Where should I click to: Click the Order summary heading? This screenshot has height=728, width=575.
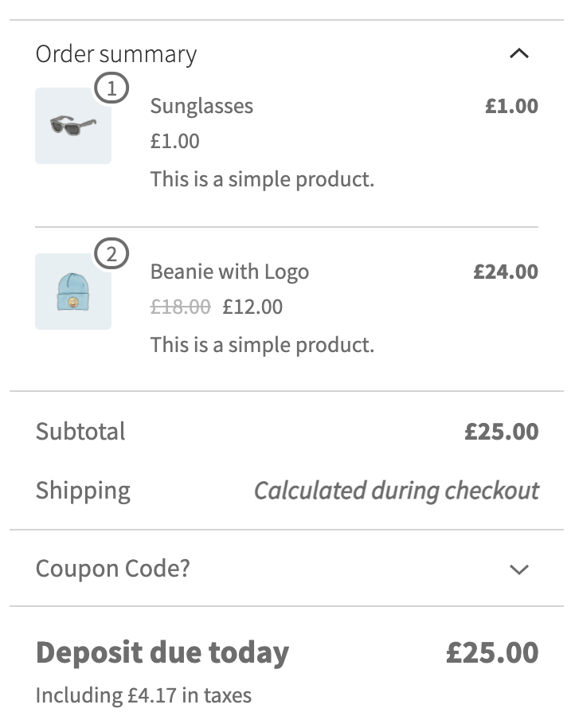pos(116,54)
